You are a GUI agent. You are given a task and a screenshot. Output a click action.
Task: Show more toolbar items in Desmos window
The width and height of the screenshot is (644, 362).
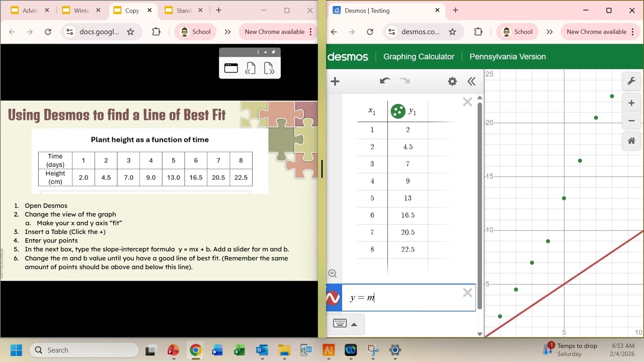[549, 32]
